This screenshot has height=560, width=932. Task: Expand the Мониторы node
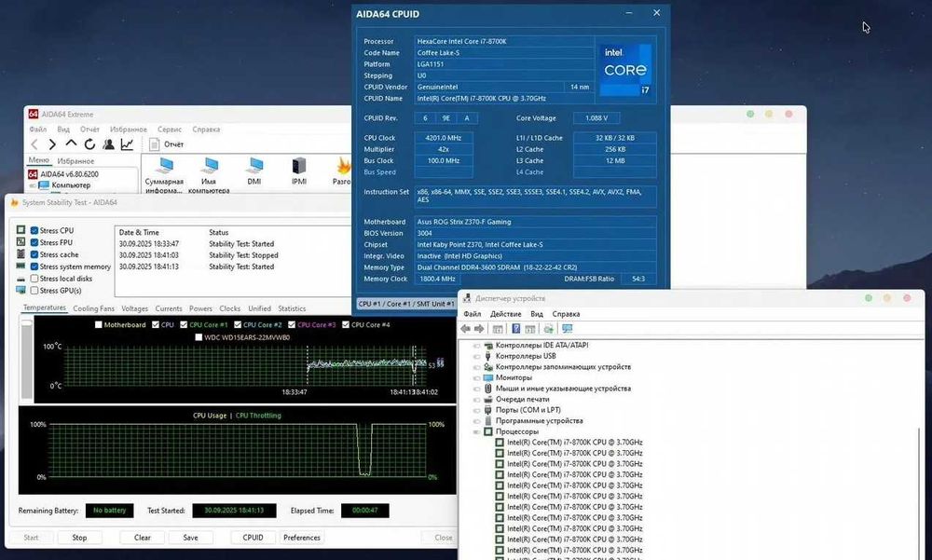tap(476, 377)
